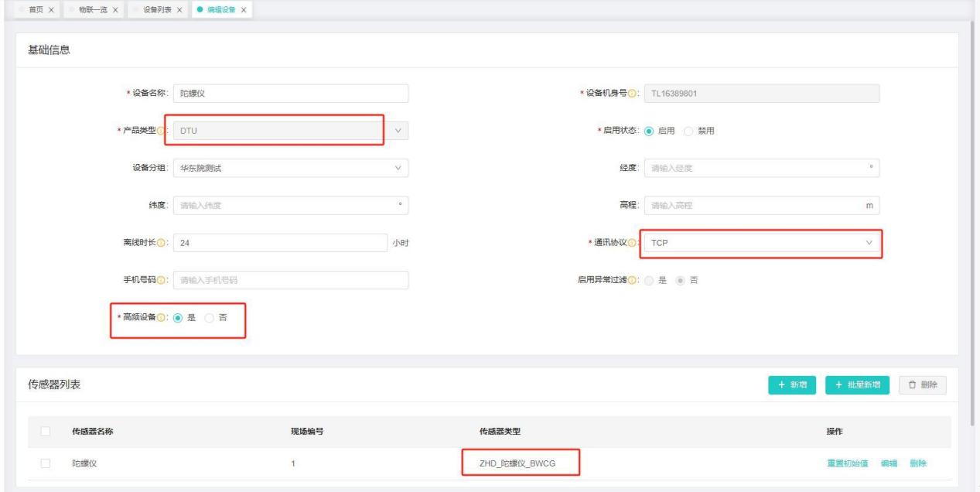Click the 批量新增 button
980x492 pixels.
(858, 385)
